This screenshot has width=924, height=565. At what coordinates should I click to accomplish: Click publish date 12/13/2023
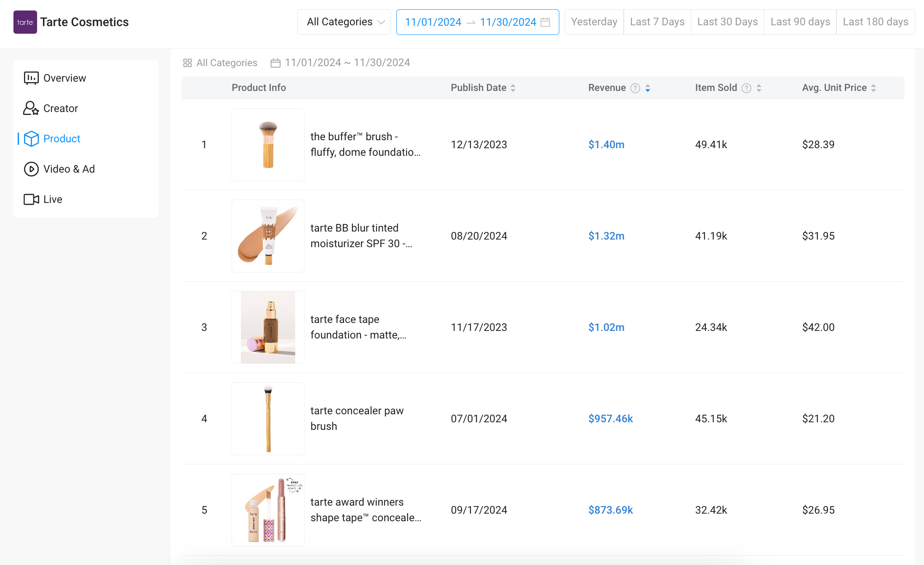point(479,144)
